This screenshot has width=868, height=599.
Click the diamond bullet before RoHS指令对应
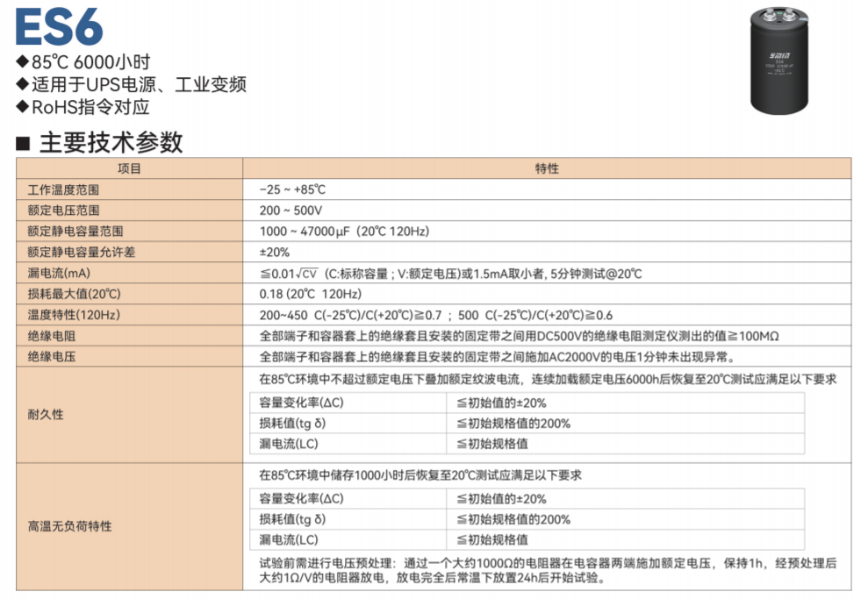click(x=23, y=108)
